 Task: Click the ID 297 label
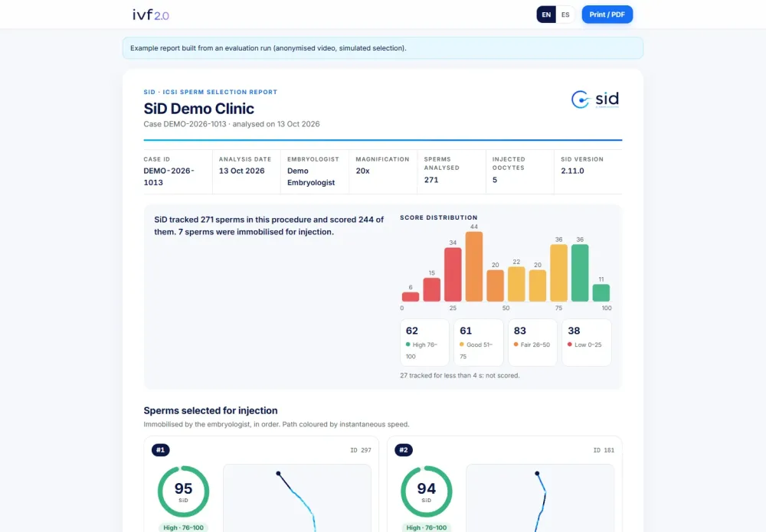tap(361, 450)
